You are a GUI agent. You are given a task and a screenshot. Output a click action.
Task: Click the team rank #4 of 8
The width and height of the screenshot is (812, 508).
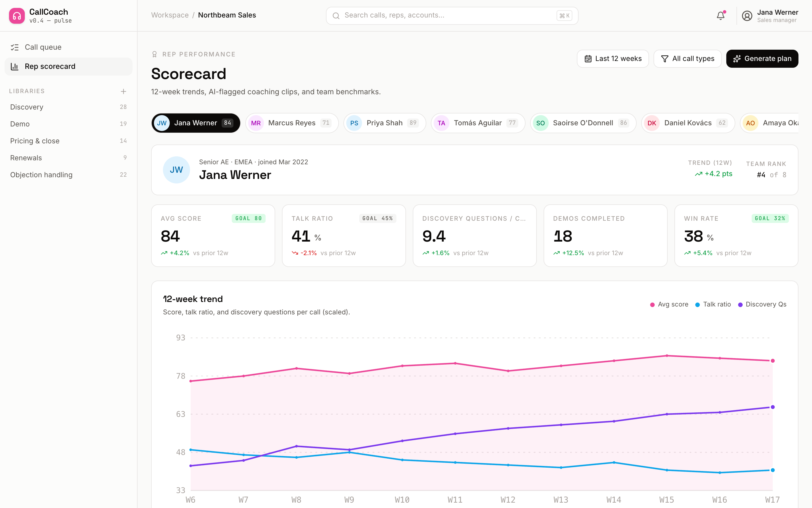[x=771, y=175]
